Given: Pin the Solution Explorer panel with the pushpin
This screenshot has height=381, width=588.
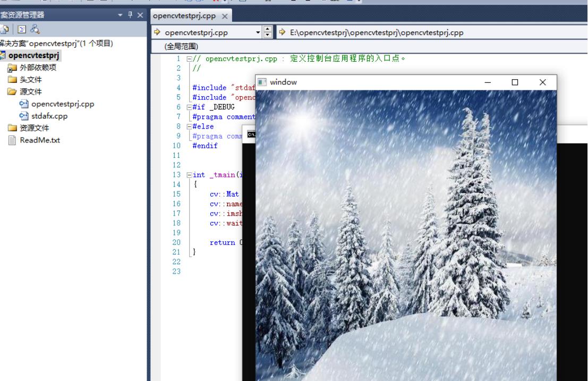Looking at the screenshot, I should (x=130, y=15).
